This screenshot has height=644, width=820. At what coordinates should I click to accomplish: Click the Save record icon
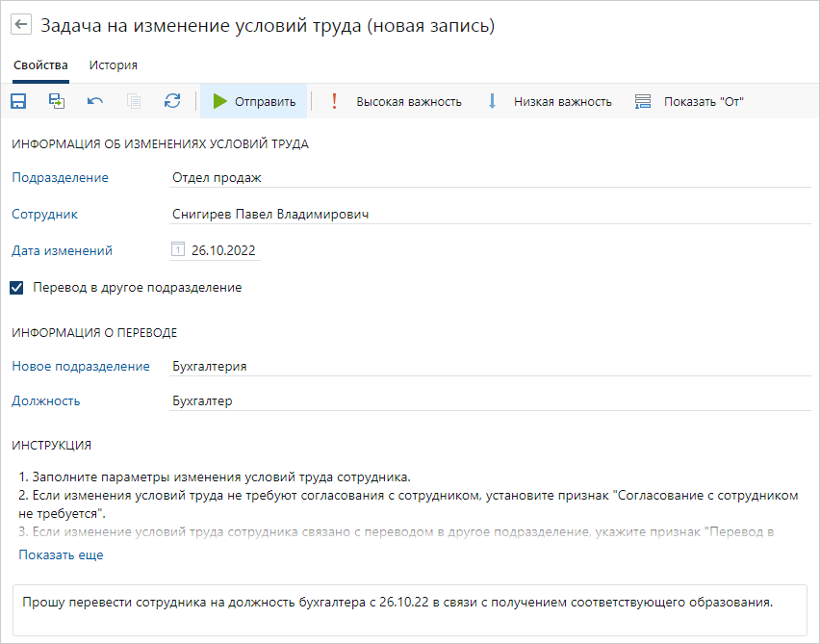[17, 100]
